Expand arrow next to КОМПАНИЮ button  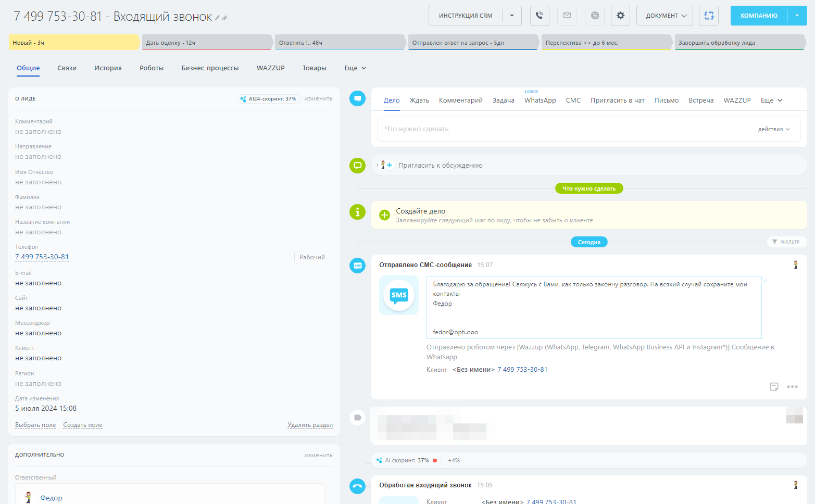[797, 16]
